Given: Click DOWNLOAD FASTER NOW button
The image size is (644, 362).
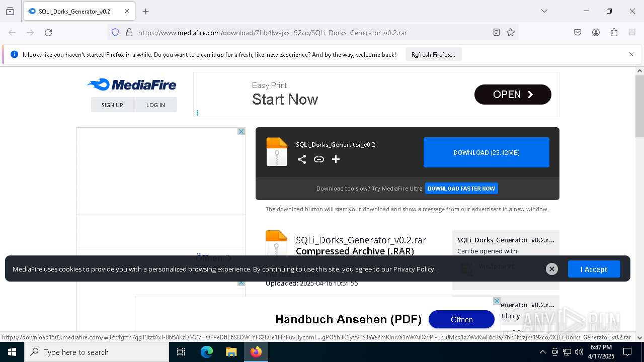Looking at the screenshot, I should coord(461,189).
